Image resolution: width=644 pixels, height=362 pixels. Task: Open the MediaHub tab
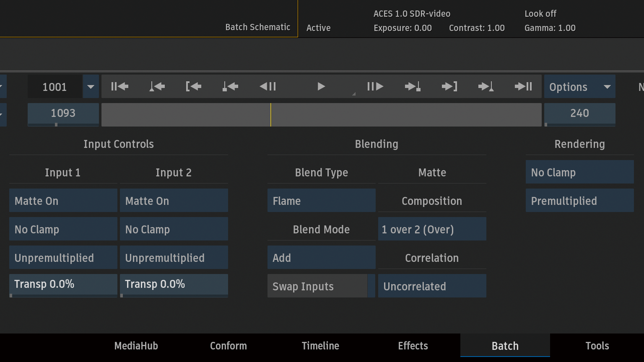(x=136, y=346)
